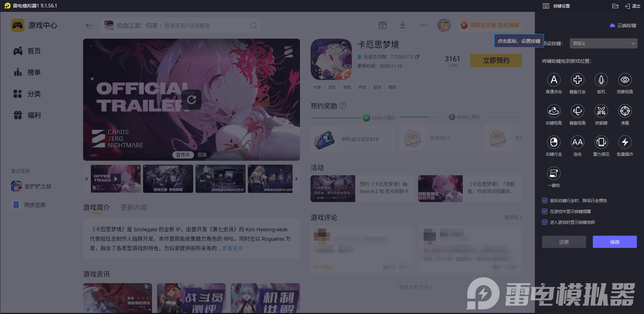This screenshot has width=644, height=314.
Task: Expand the 预设按键 自定义 dropdown
Action: point(604,43)
